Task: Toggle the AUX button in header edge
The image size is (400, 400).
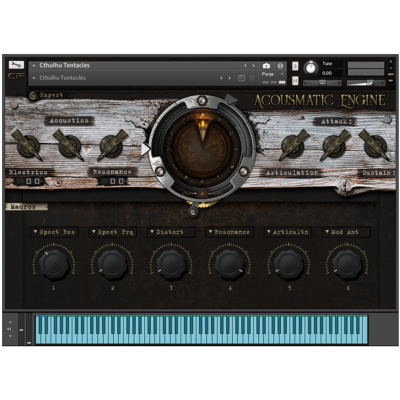Action: click(391, 74)
